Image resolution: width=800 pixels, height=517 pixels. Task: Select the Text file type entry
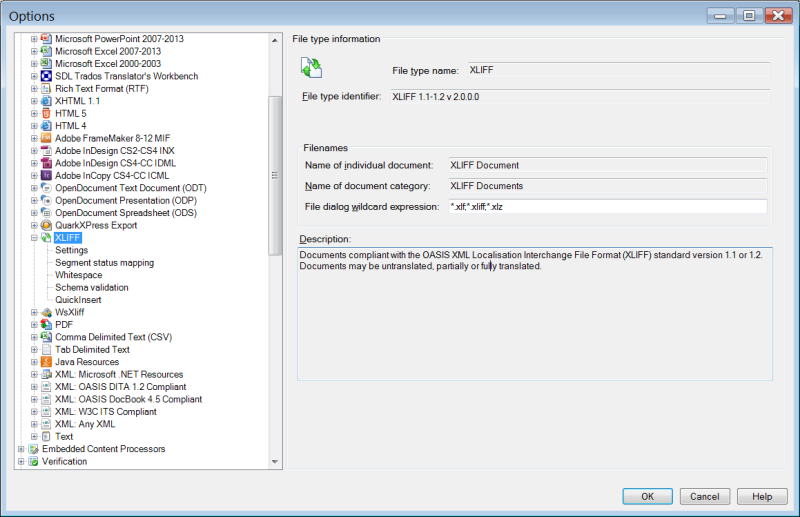point(64,436)
